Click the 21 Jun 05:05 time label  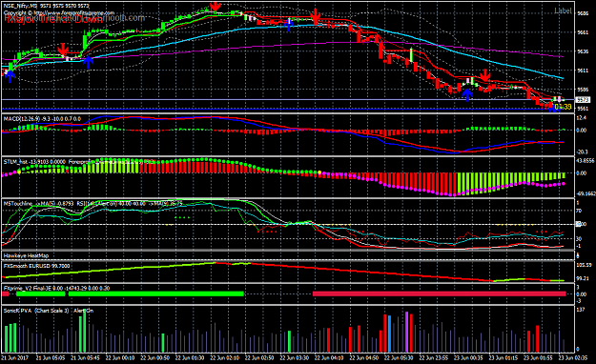51,358
